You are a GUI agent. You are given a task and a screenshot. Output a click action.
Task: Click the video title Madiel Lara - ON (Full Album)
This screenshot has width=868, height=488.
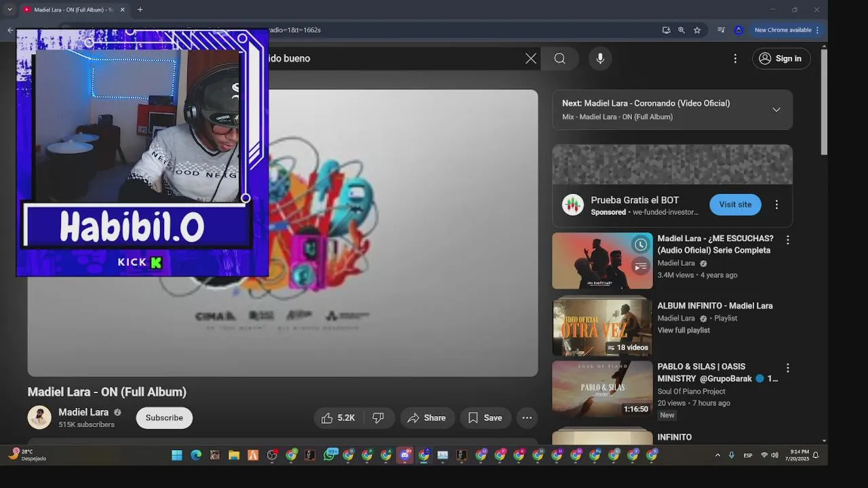pyautogui.click(x=107, y=392)
